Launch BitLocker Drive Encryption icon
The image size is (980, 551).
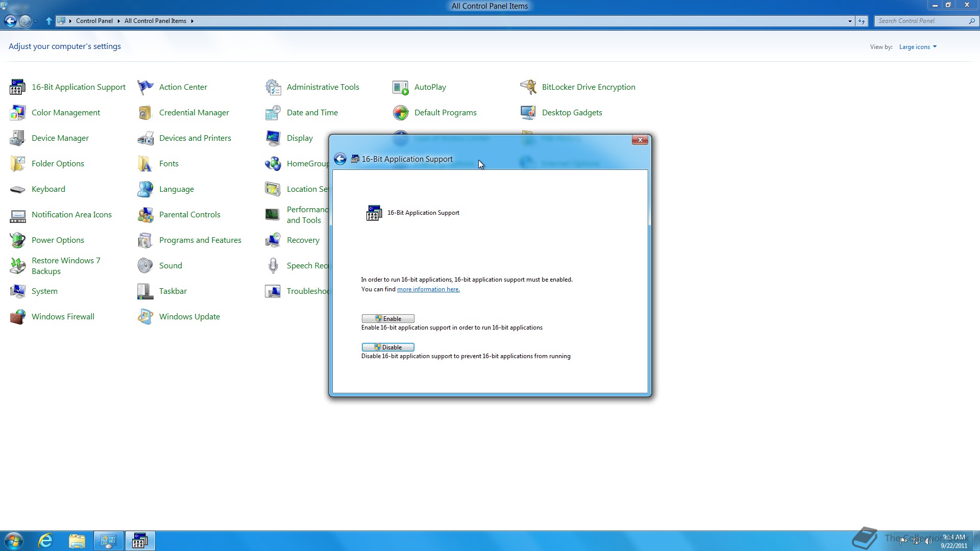click(528, 87)
